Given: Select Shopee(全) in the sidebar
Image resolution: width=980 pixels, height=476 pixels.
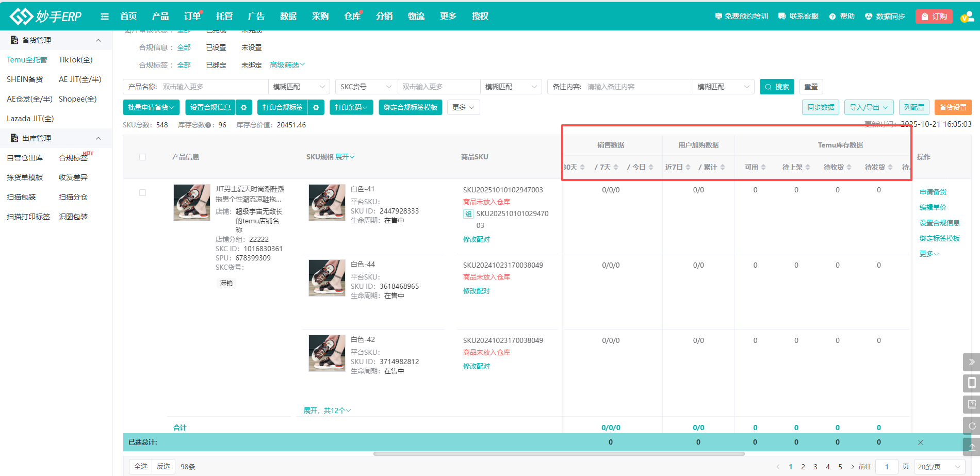Looking at the screenshot, I should tap(77, 99).
